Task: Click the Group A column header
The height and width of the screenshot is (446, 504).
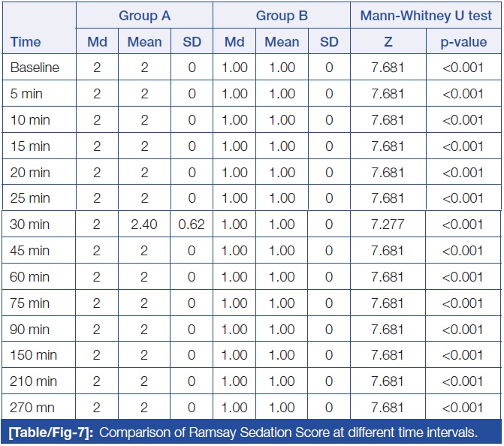Action: pos(144,15)
